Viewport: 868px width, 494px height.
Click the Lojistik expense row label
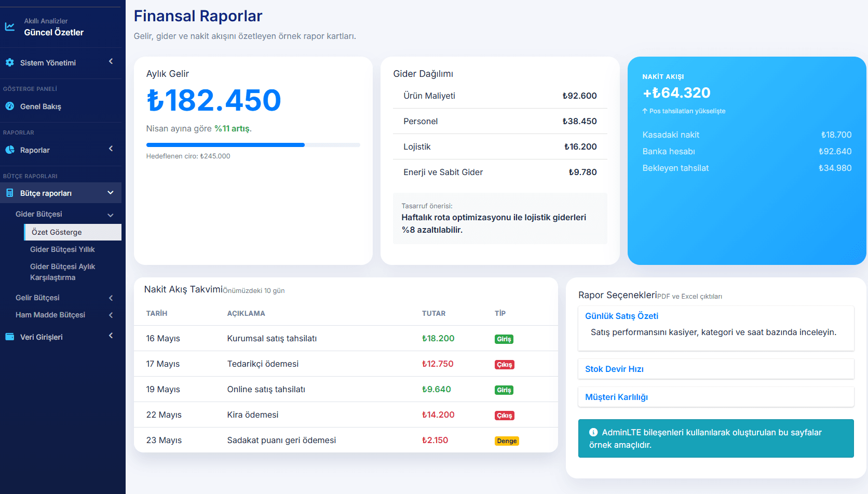pyautogui.click(x=417, y=146)
